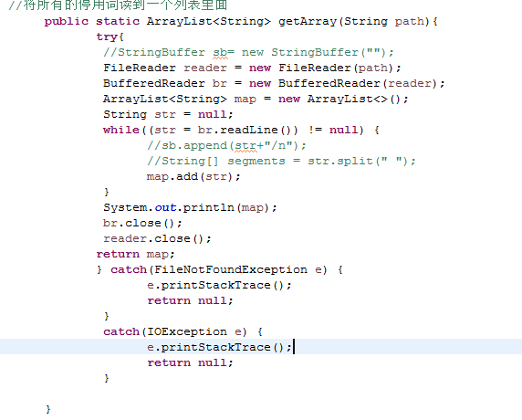Click 'System.out.println(map);' statement
Viewport: 522px width, 420px height.
coord(190,207)
